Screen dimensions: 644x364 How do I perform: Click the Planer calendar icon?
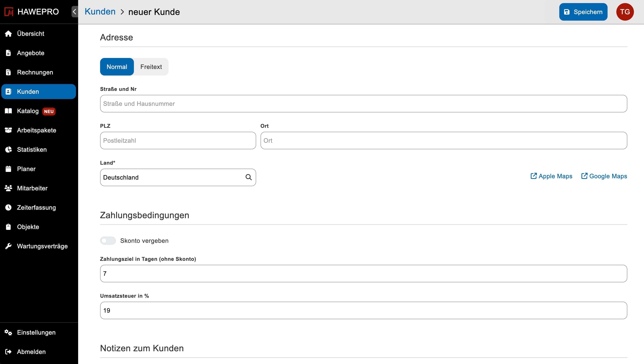pyautogui.click(x=8, y=169)
